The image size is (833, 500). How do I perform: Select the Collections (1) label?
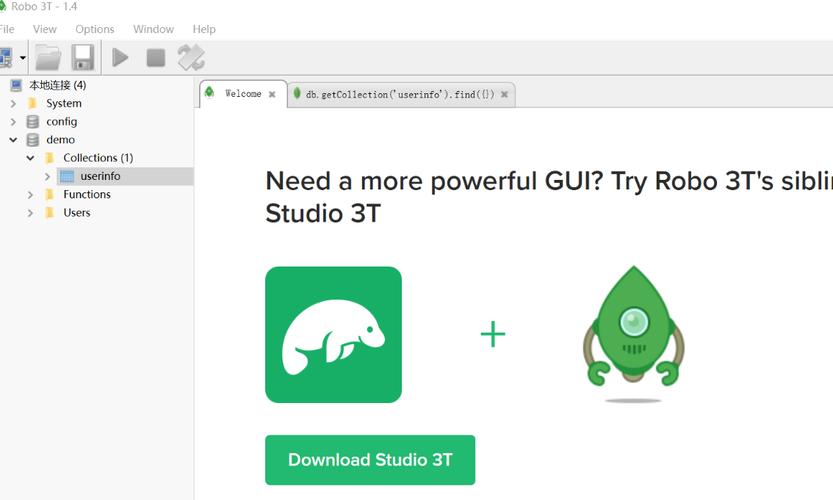click(98, 158)
